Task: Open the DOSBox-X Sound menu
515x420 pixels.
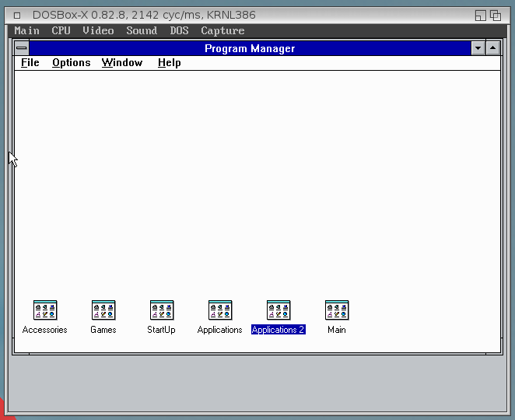Action: tap(142, 31)
